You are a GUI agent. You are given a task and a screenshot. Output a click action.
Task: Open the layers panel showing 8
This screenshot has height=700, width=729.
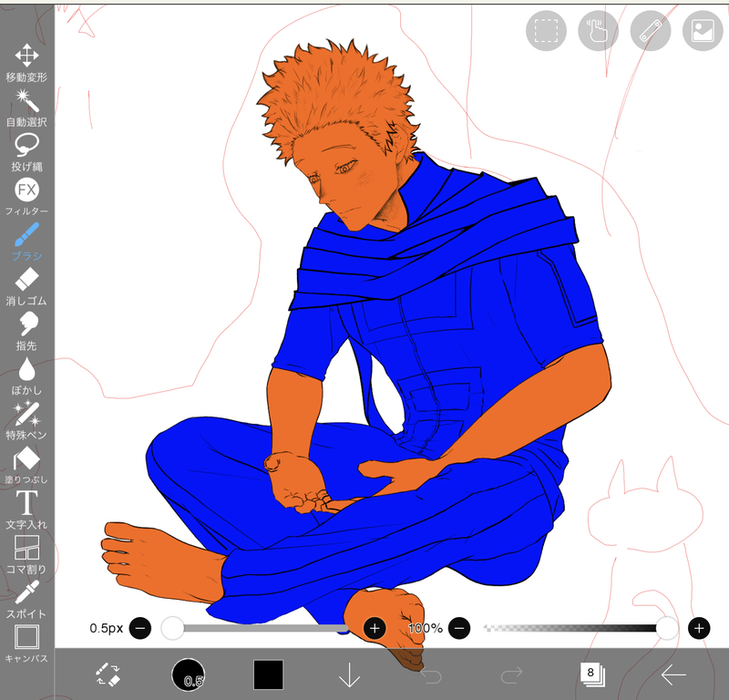click(x=591, y=674)
